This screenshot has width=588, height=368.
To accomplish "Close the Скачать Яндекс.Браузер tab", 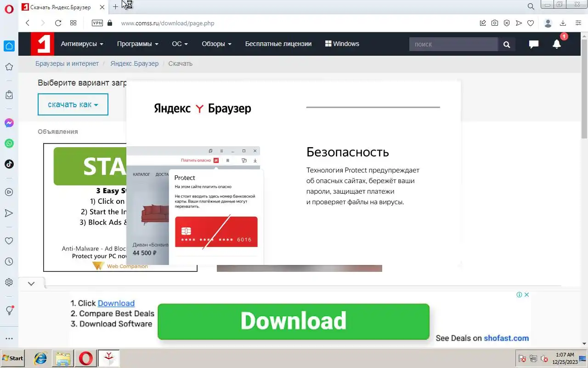I will (102, 7).
